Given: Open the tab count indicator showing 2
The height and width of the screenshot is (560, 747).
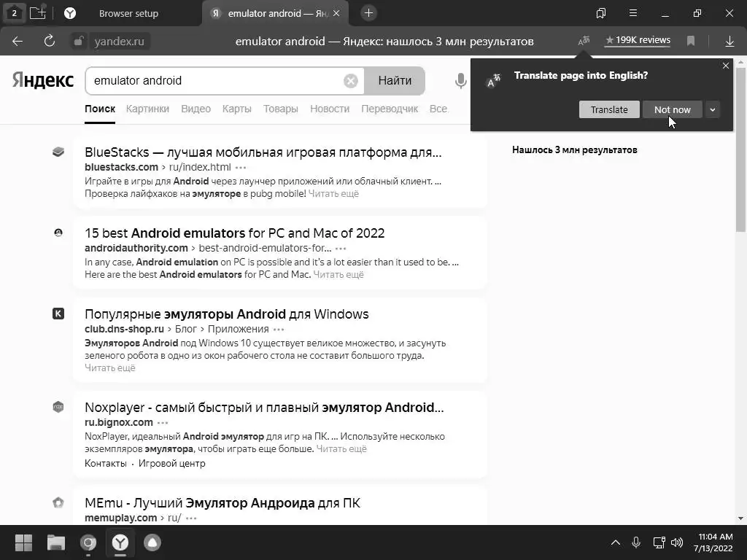Looking at the screenshot, I should [14, 13].
